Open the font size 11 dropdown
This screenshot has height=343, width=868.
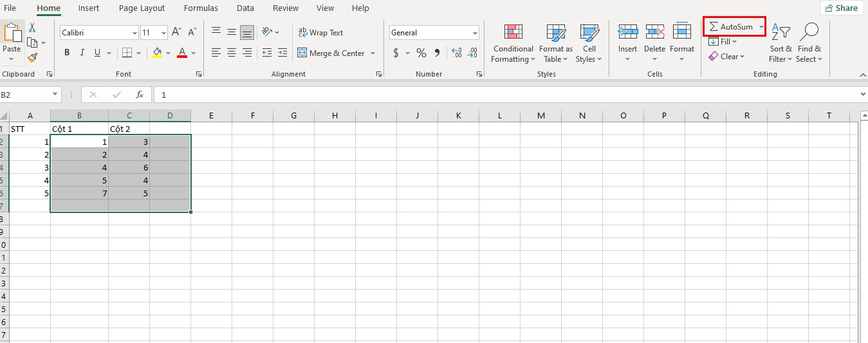(163, 33)
